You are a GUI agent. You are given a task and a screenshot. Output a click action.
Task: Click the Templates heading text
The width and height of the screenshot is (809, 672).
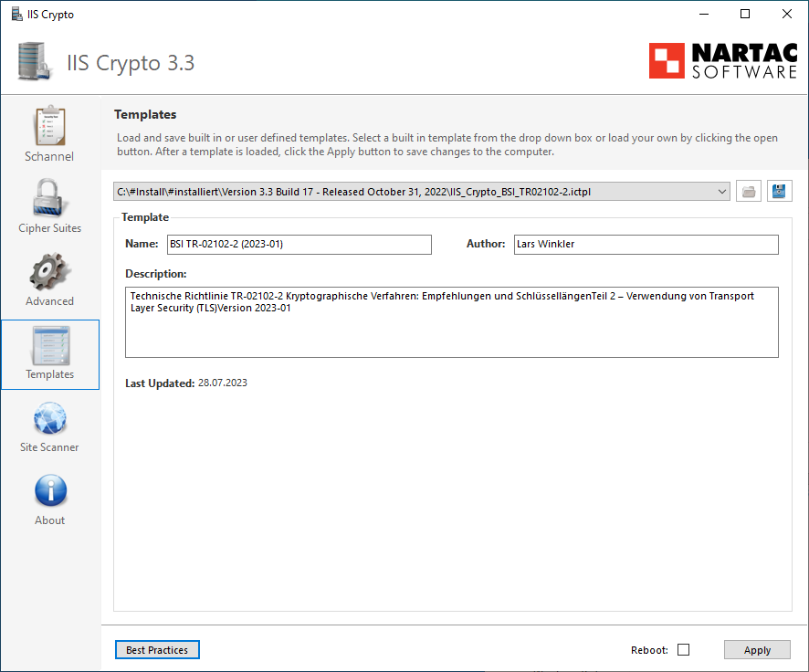145,114
